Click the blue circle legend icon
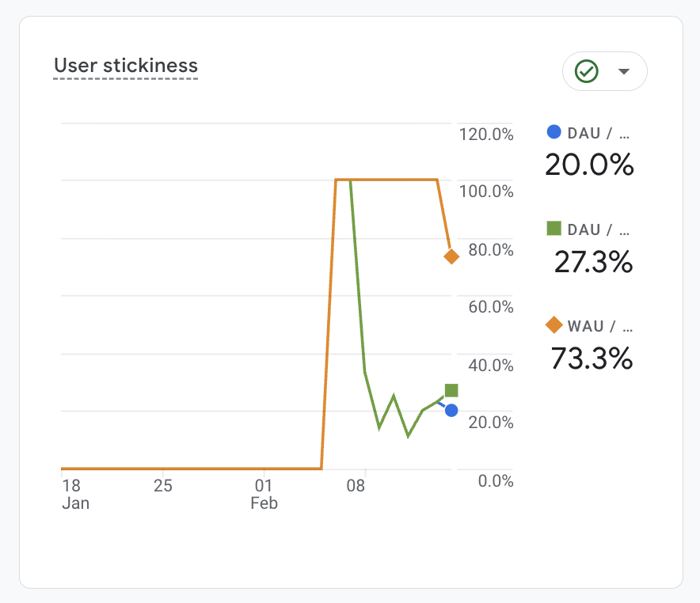Screen dimensions: 700x603 point(554,132)
